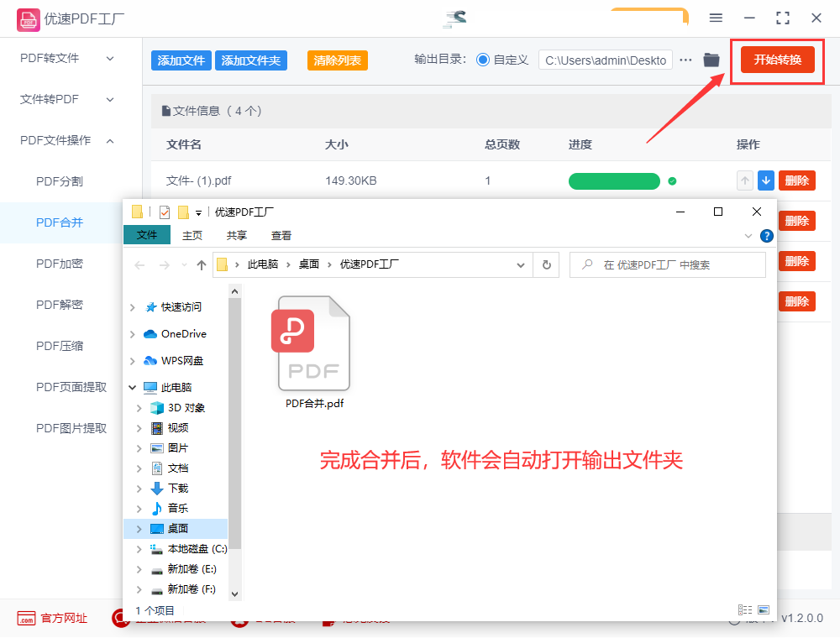Click 桌面 breadcrumb in address bar
Image resolution: width=840 pixels, height=638 pixels.
click(308, 264)
